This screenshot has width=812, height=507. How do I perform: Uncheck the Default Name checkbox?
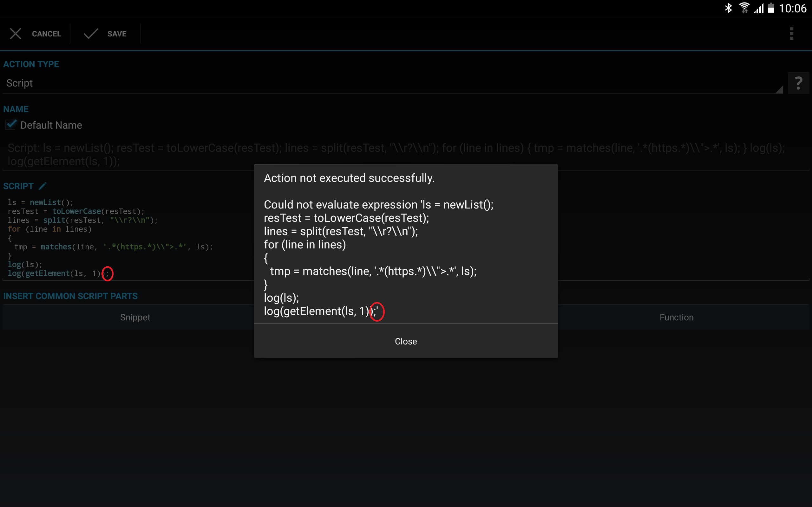coord(10,125)
